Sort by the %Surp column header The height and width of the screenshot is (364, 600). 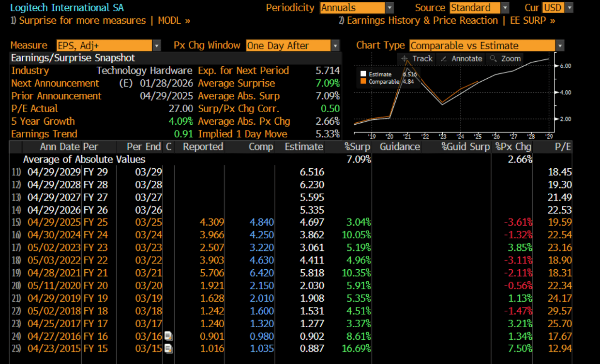pos(357,146)
